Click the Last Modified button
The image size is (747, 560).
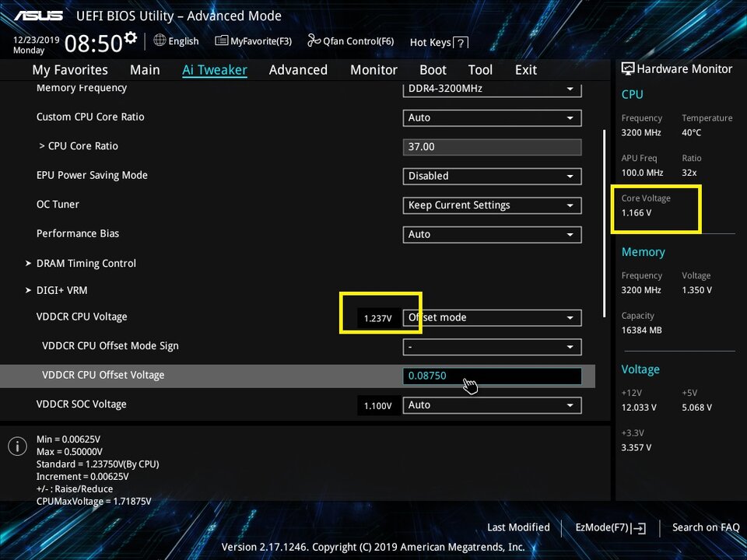click(518, 527)
